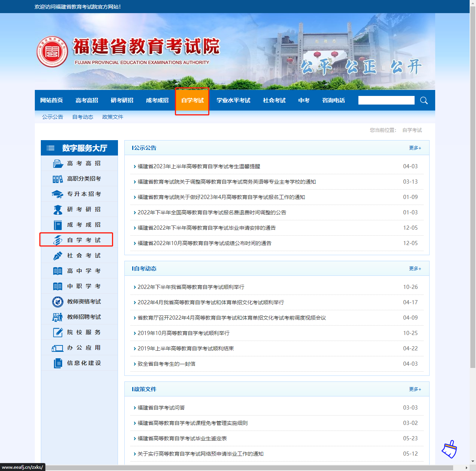Click the blue broom floating icon
476x471 pixels.
click(449, 449)
